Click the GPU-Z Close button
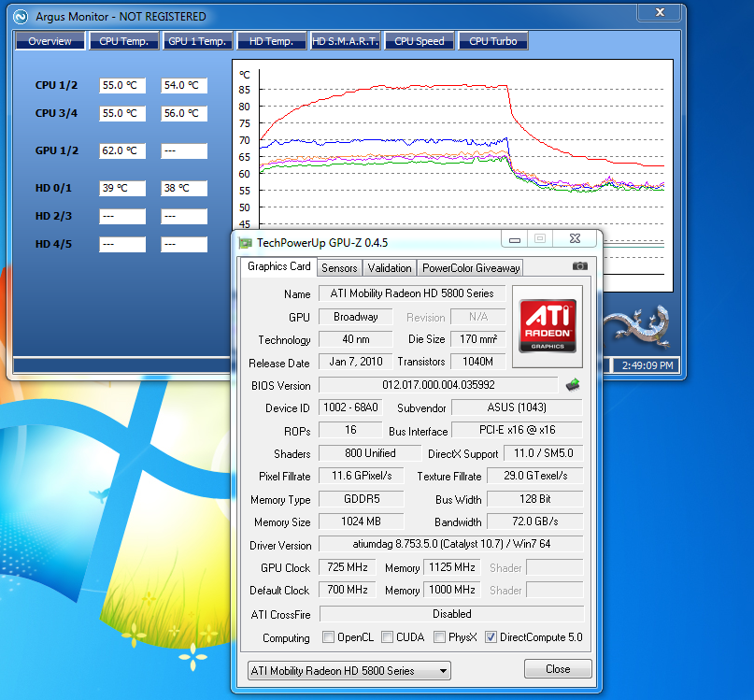Viewport: 754px width, 700px height. [x=558, y=669]
